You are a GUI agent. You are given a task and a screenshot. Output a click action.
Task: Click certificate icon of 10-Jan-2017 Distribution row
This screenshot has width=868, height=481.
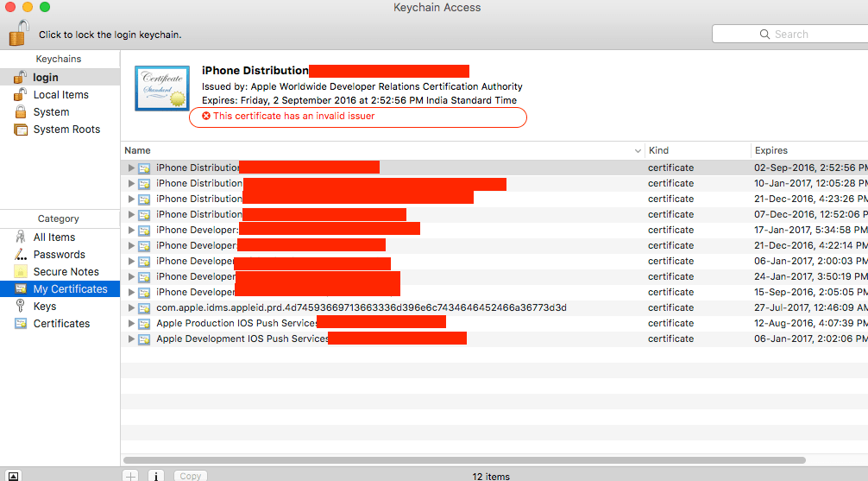tap(144, 183)
